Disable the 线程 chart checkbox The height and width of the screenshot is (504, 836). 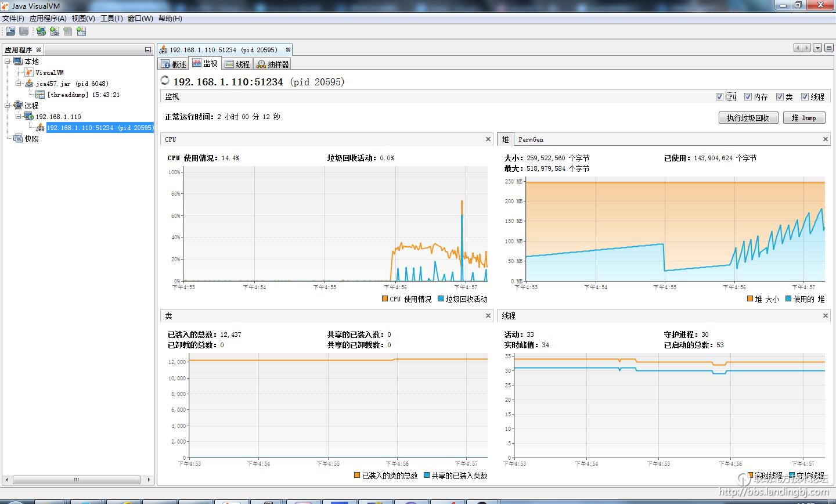coord(805,97)
